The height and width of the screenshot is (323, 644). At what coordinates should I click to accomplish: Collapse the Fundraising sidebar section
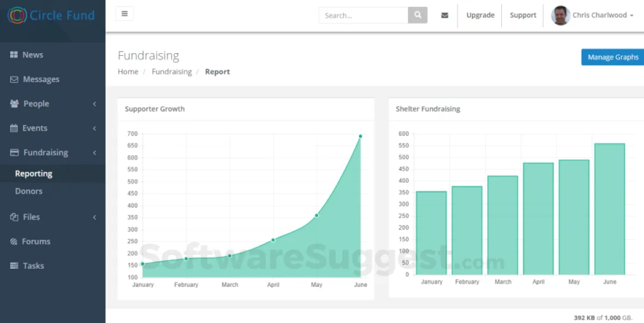pos(46,153)
